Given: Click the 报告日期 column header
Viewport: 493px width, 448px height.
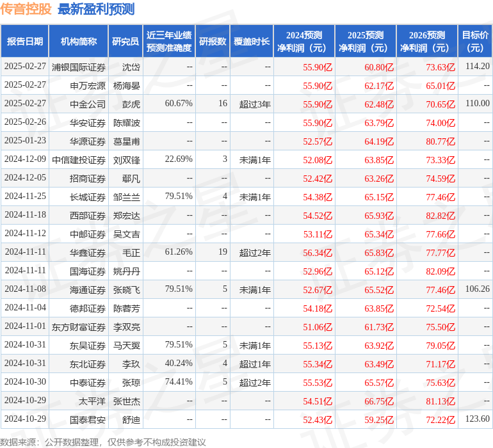Looking at the screenshot, I should (25, 42).
